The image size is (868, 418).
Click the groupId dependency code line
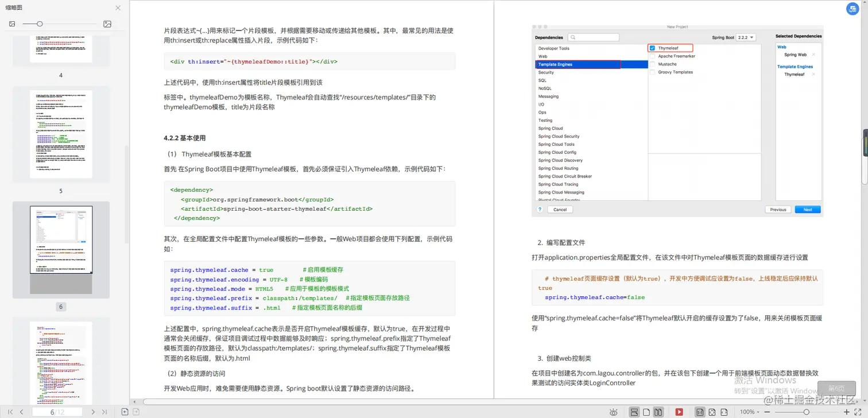(257, 199)
